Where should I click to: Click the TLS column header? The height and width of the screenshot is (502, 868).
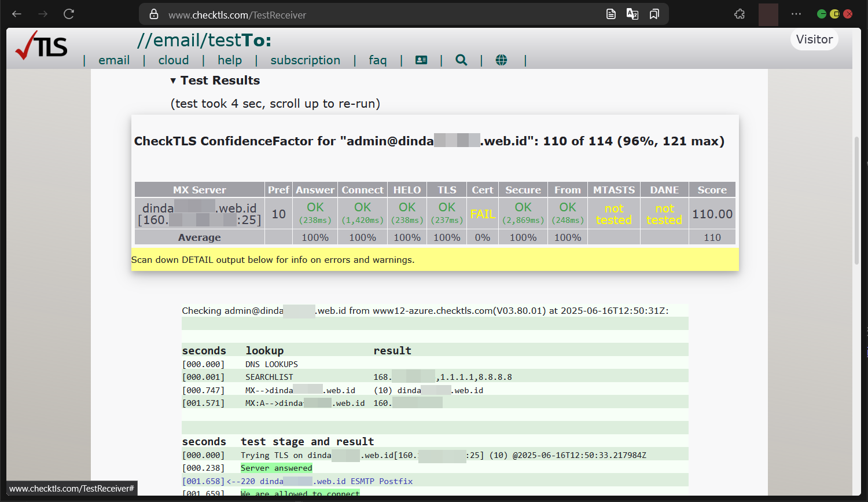click(447, 190)
